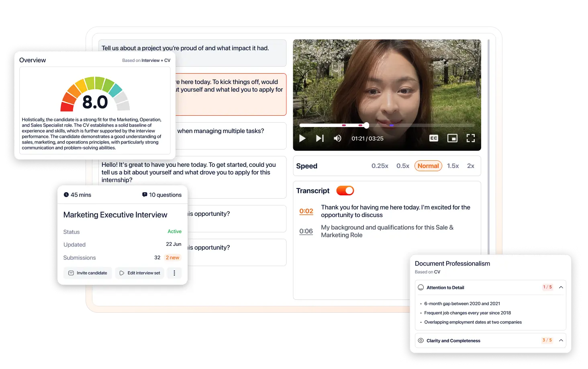588x369 pixels.
Task: Click the question-count icon near 10 questions
Action: tap(145, 194)
